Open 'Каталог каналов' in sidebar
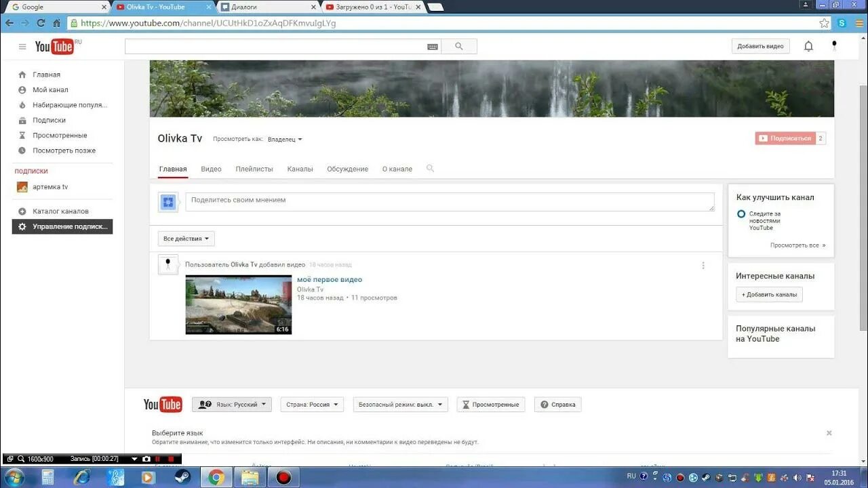The width and height of the screenshot is (868, 488). coord(62,211)
